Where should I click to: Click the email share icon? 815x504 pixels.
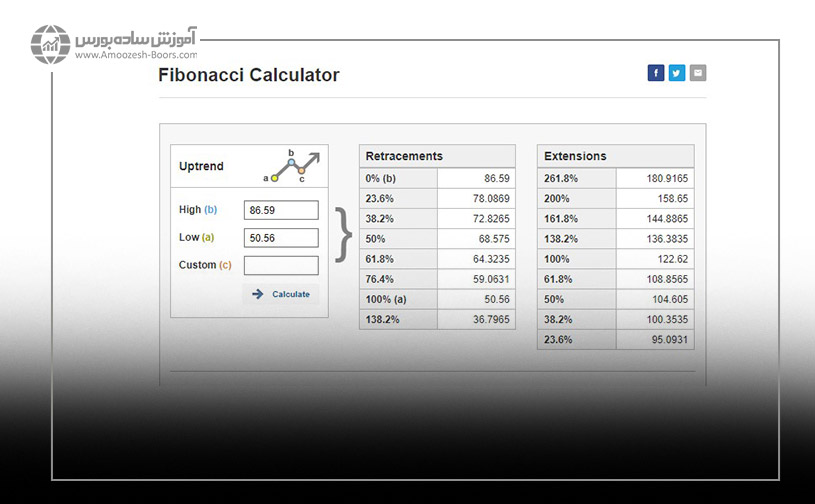(698, 73)
